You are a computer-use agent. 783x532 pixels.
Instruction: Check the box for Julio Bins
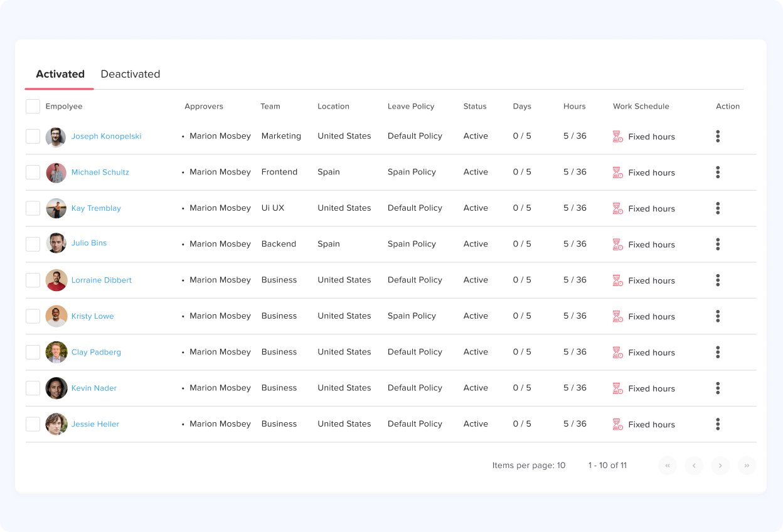(33, 244)
